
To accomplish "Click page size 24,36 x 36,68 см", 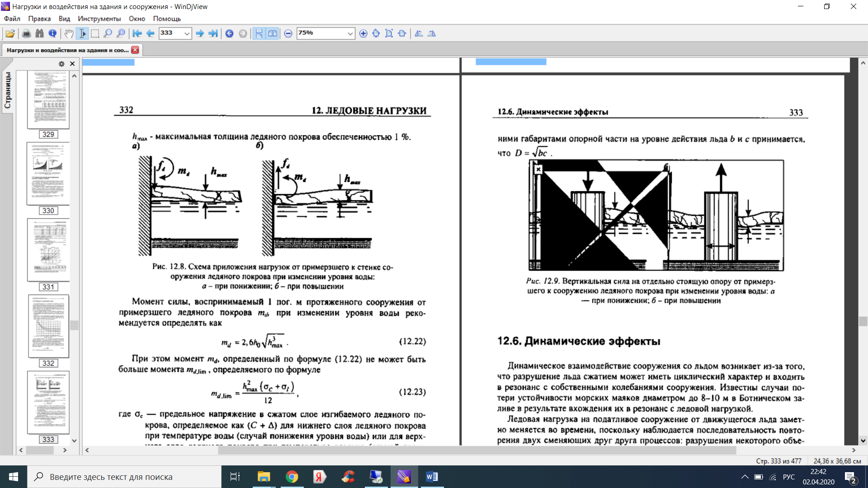I will (x=837, y=461).
